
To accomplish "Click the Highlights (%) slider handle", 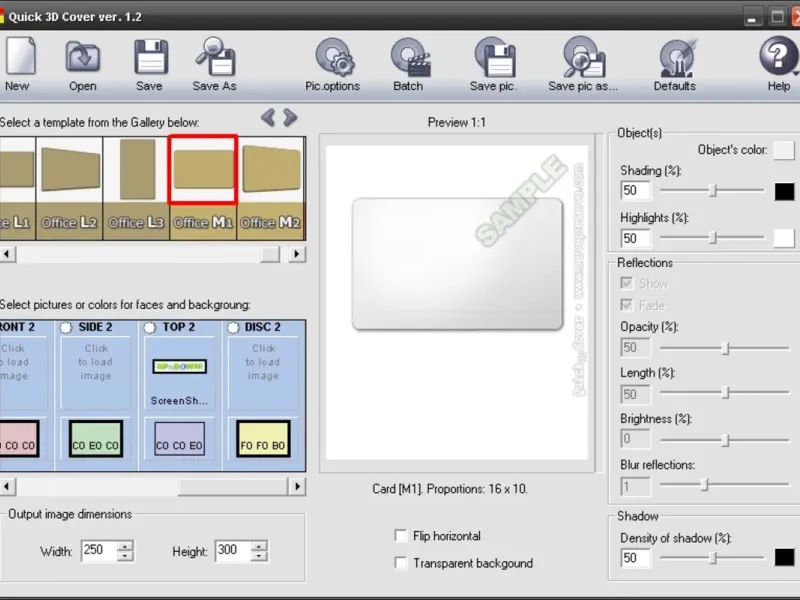I will pos(713,237).
